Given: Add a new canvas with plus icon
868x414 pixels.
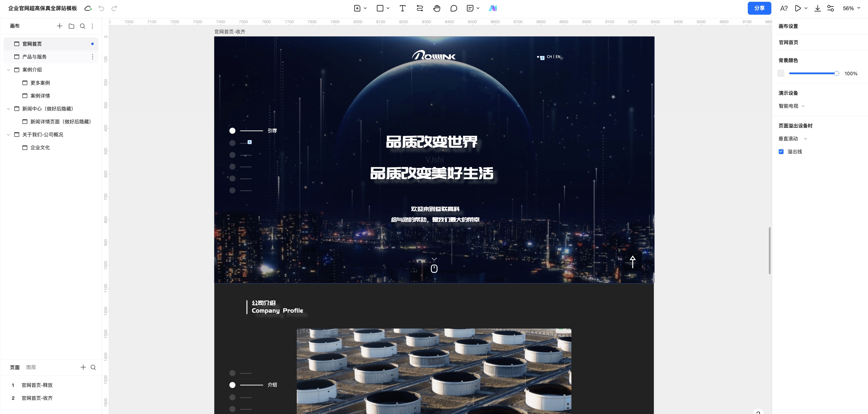Looking at the screenshot, I should (x=60, y=26).
